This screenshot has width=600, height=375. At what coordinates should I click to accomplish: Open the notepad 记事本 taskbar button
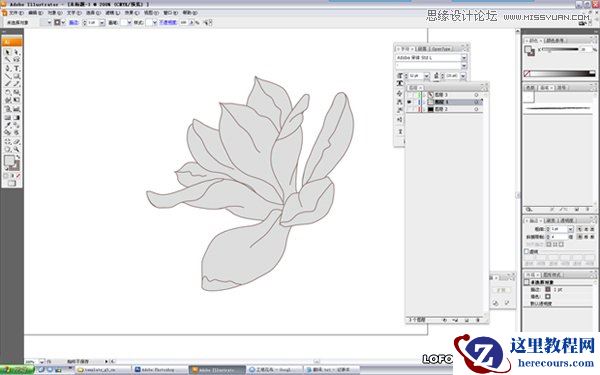point(331,370)
